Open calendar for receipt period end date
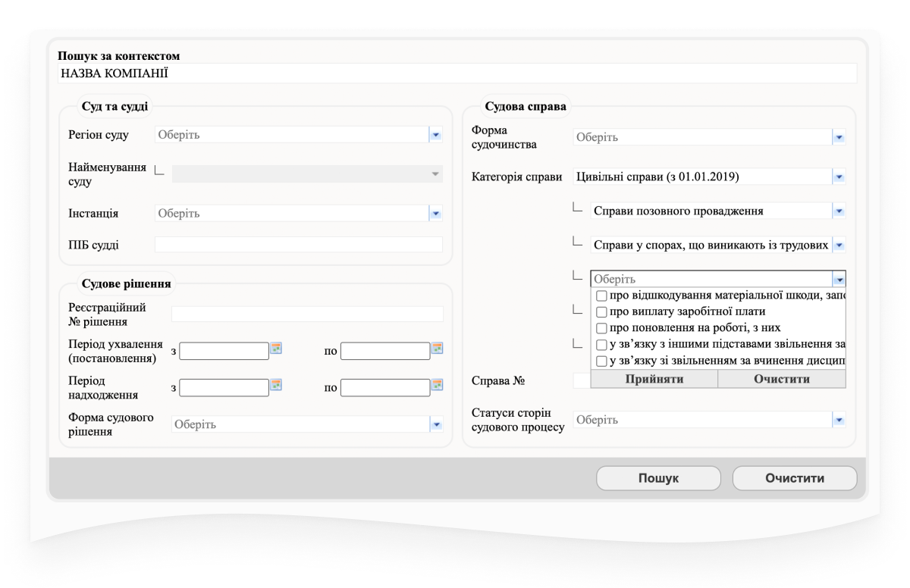This screenshot has height=588, width=910. 437,385
